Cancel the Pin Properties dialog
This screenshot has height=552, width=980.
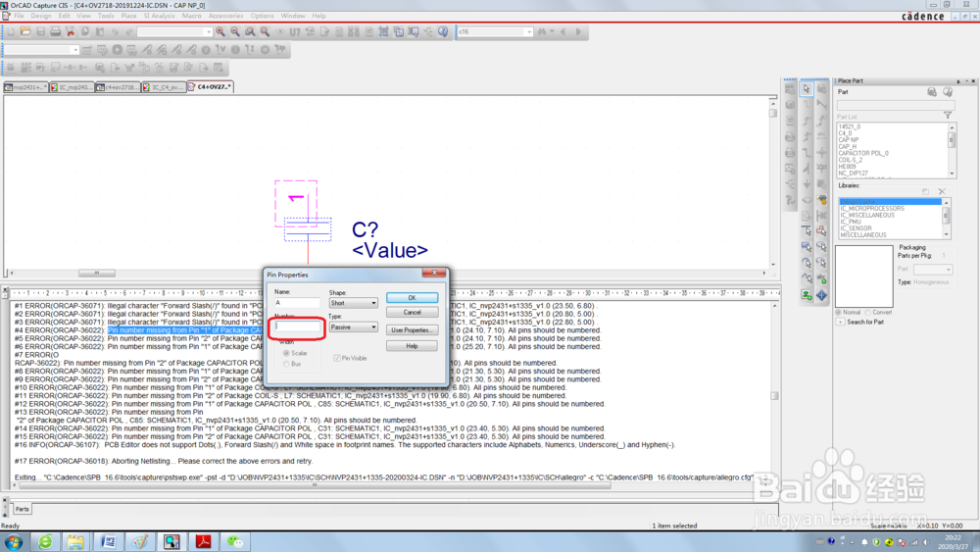[x=412, y=312]
